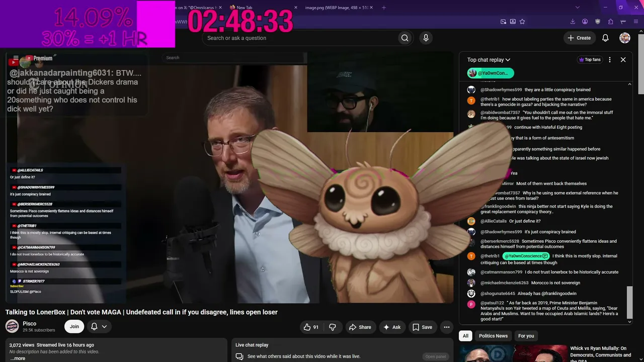Open the browser account profile icon
644x362 pixels.
pos(585,22)
